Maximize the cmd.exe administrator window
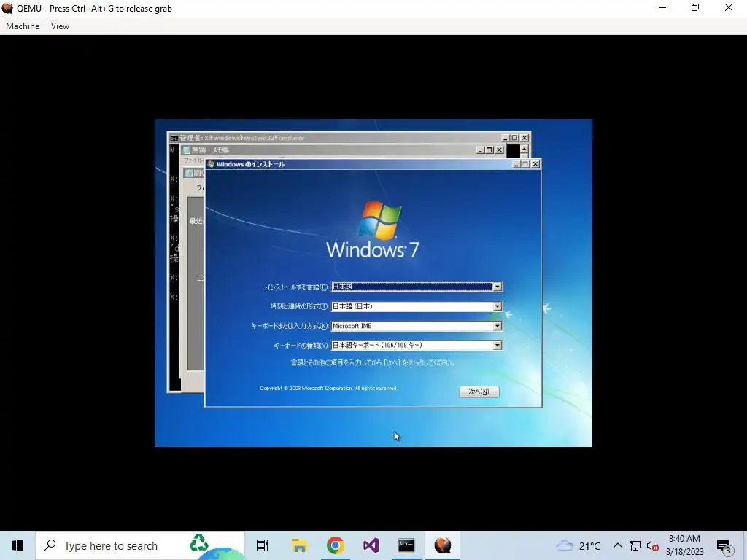The image size is (747, 560). coord(514,138)
